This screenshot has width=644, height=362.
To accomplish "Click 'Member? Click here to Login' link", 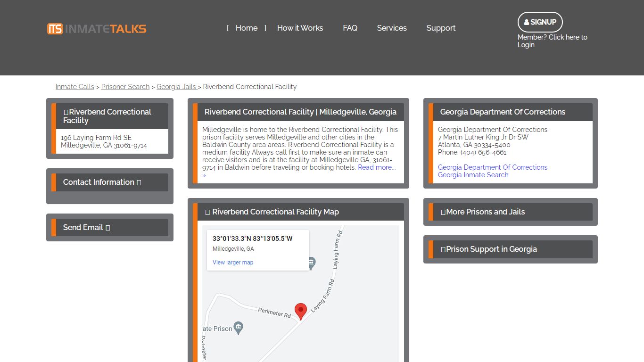I will pos(552,41).
